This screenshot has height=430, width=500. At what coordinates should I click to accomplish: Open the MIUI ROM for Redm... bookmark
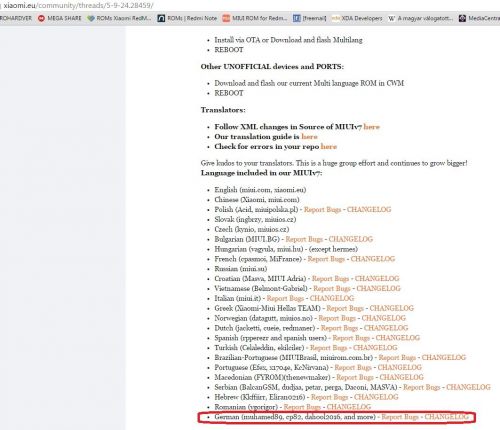click(x=255, y=18)
